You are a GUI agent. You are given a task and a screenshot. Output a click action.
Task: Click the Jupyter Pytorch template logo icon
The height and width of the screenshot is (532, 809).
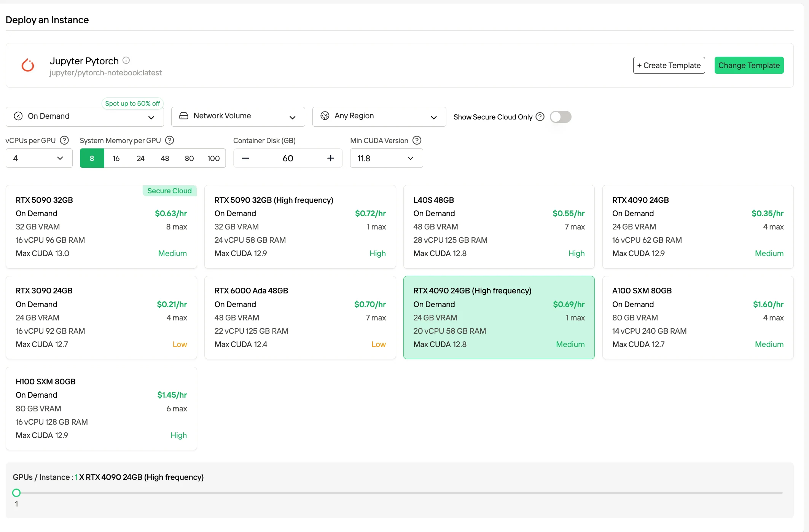28,65
